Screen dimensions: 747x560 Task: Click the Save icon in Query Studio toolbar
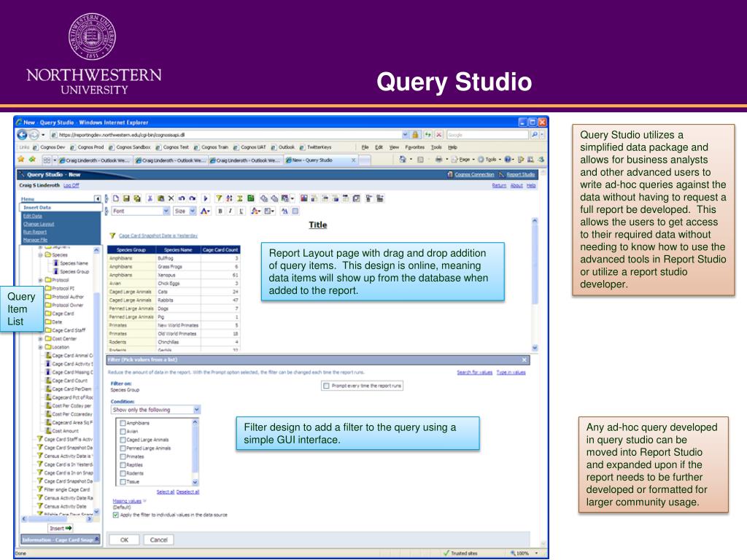pos(126,198)
